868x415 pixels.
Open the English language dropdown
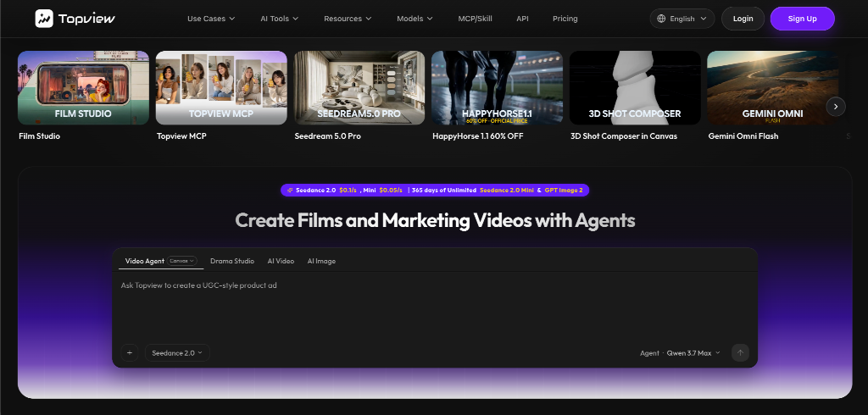click(x=682, y=19)
